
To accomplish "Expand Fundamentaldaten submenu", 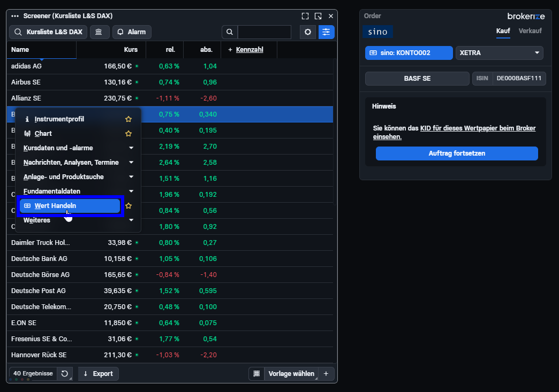I will 78,191.
